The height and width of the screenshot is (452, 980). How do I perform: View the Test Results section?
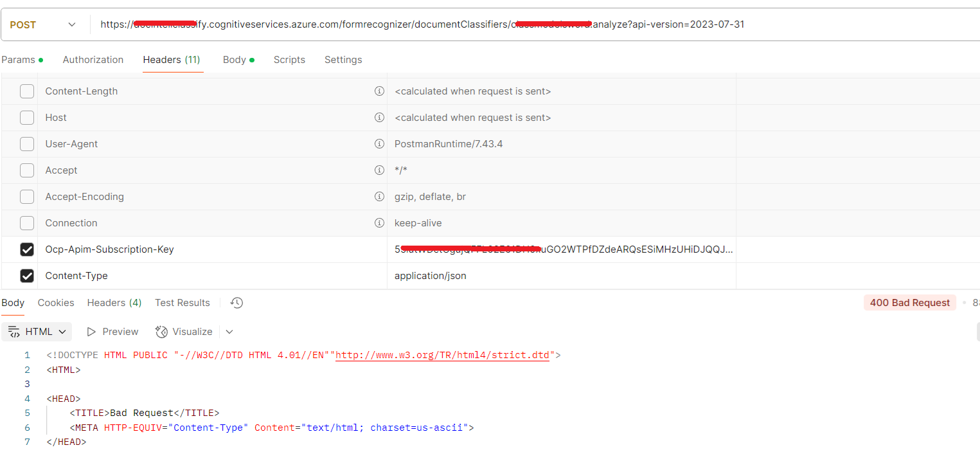(182, 302)
